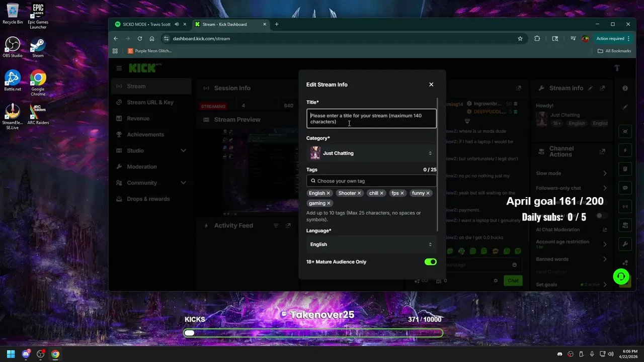
Task: Open browser extensions menu
Action: pos(537,38)
